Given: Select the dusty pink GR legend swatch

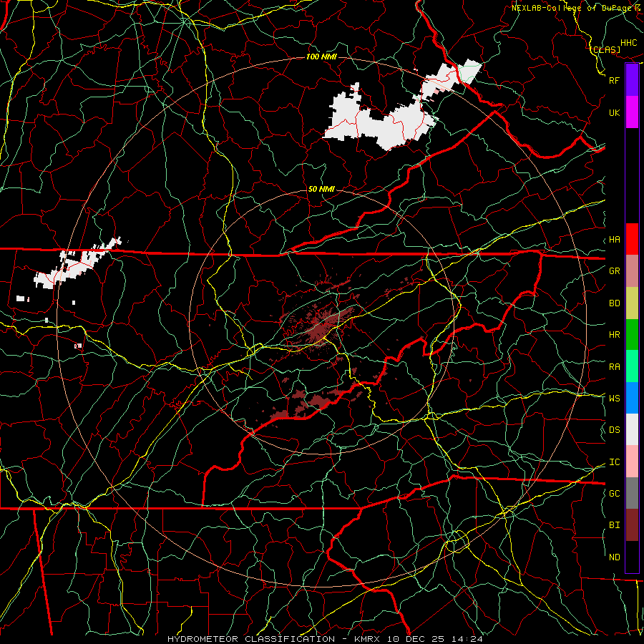Looking at the screenshot, I should pos(632,270).
